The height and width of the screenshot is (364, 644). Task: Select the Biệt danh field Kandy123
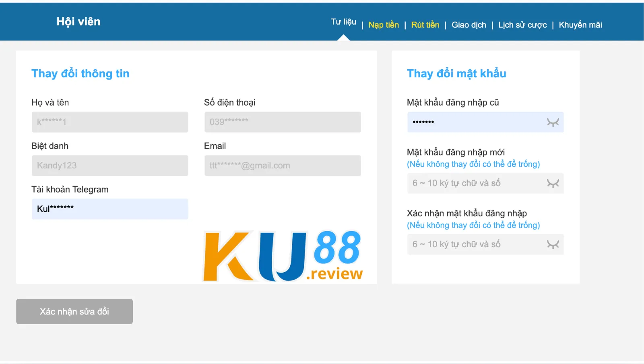tap(110, 165)
